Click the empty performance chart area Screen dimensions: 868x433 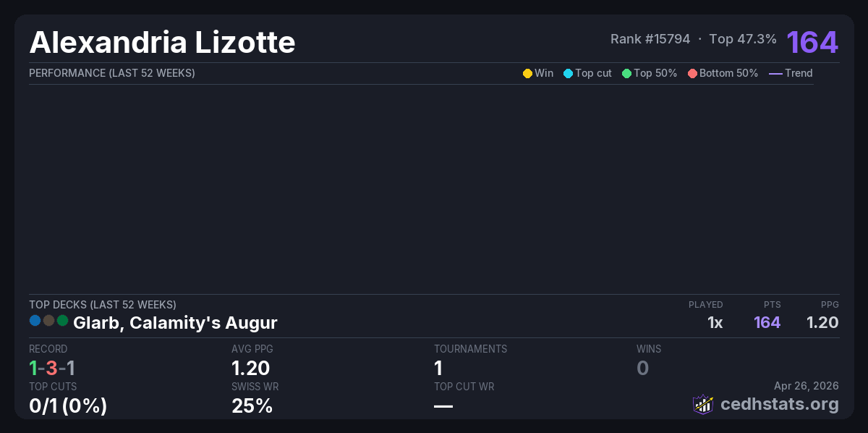(421, 188)
